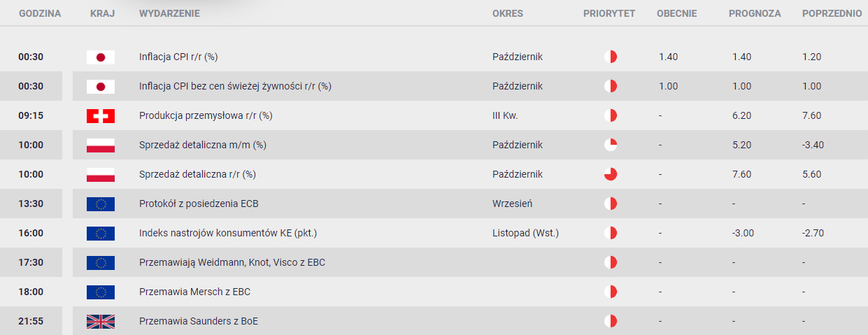Click Japan flag on CPI bez cen świeżej żywności row

pos(100,87)
